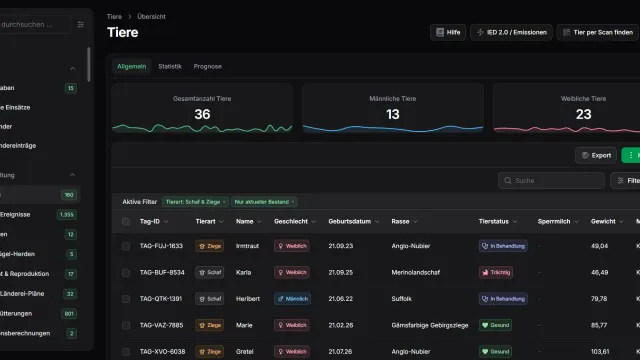Click the Trächtig status for Karla
The image size is (640, 360).
(x=496, y=272)
